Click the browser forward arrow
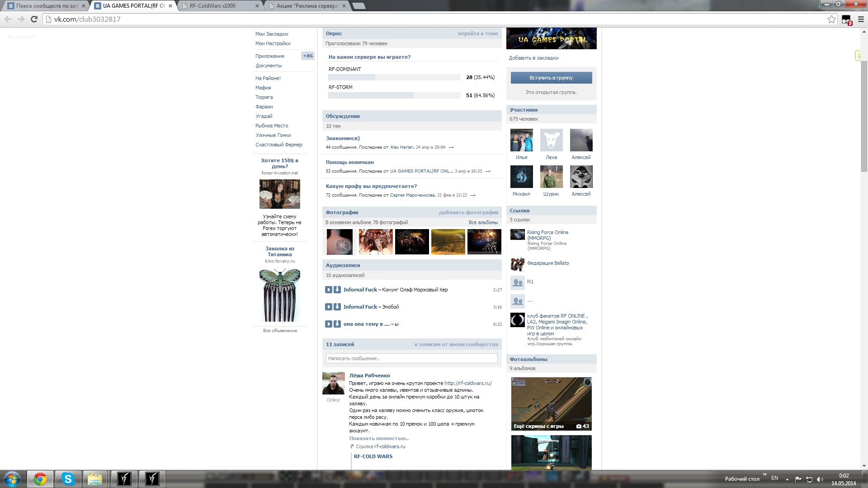 pos(21,19)
